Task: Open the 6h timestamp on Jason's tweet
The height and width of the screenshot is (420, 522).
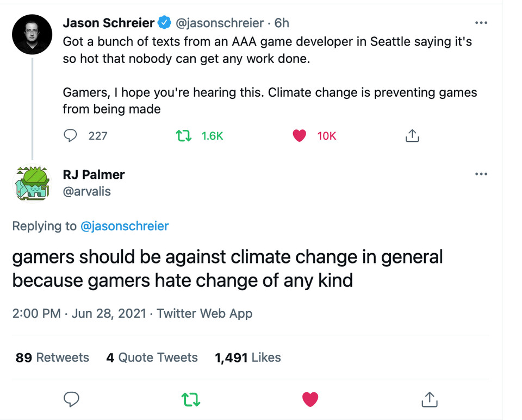Action: click(282, 23)
